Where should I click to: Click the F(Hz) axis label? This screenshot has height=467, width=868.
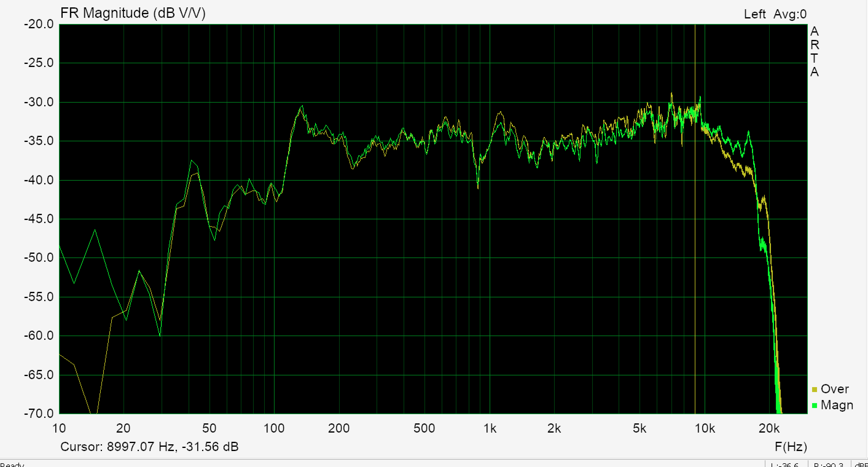pyautogui.click(x=791, y=447)
